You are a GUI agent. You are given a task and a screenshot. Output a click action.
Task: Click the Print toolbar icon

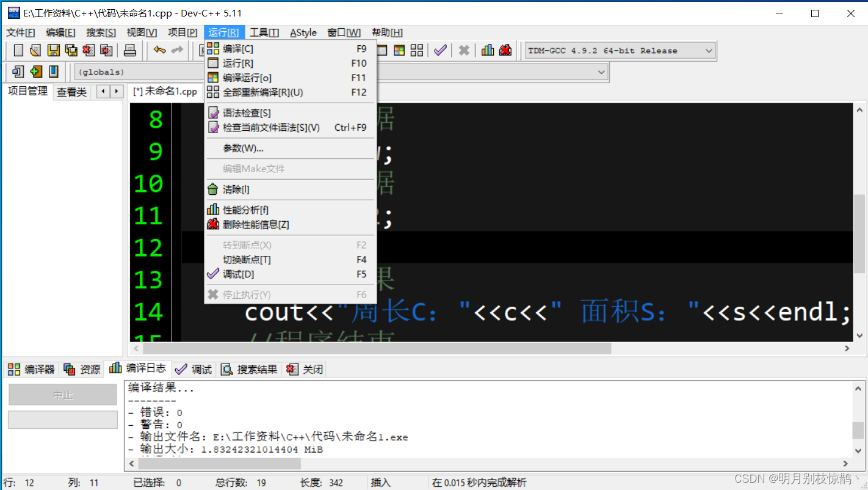tap(130, 51)
